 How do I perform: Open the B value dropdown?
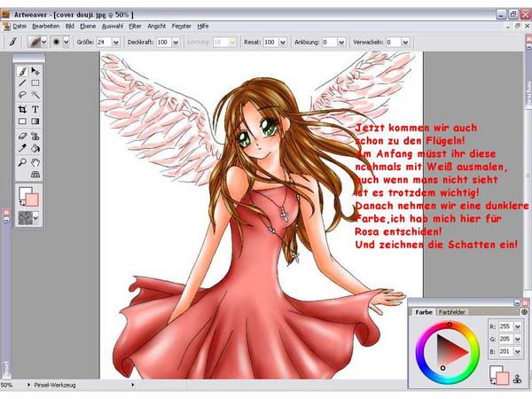[517, 351]
